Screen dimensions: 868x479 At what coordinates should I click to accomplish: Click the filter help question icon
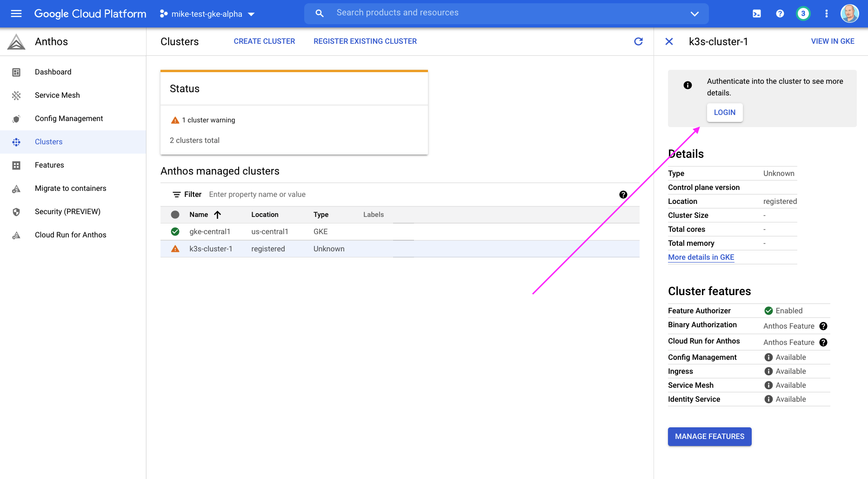623,195
